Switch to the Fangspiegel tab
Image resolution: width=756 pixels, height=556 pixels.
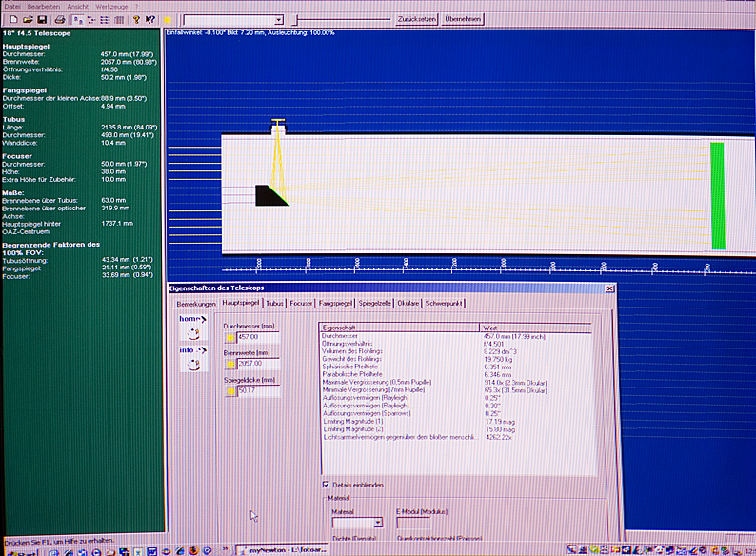coord(334,303)
